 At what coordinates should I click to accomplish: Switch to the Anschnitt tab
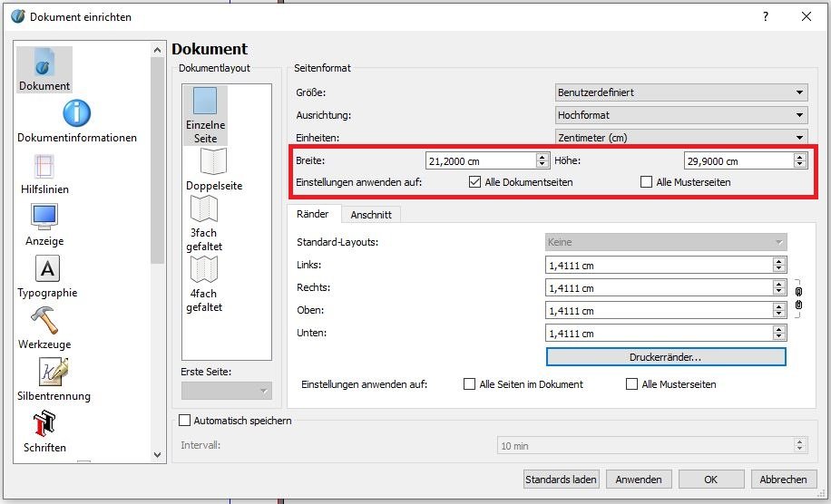(x=371, y=215)
